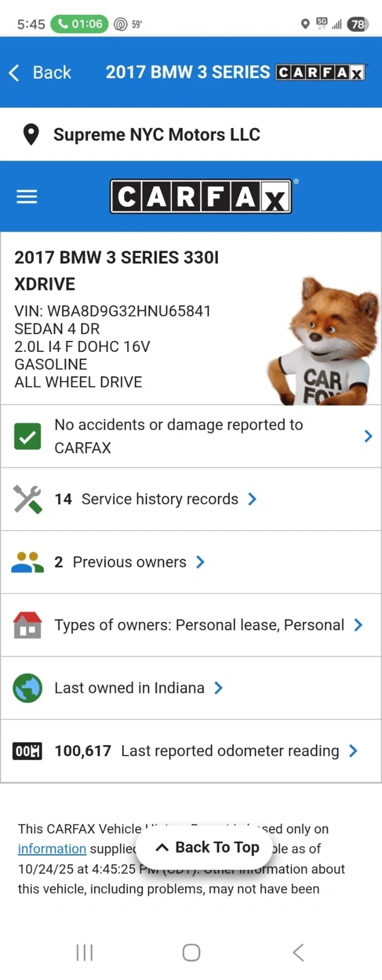Image resolution: width=382 pixels, height=980 pixels.
Task: Tap the house icon for owner types
Action: pyautogui.click(x=27, y=625)
